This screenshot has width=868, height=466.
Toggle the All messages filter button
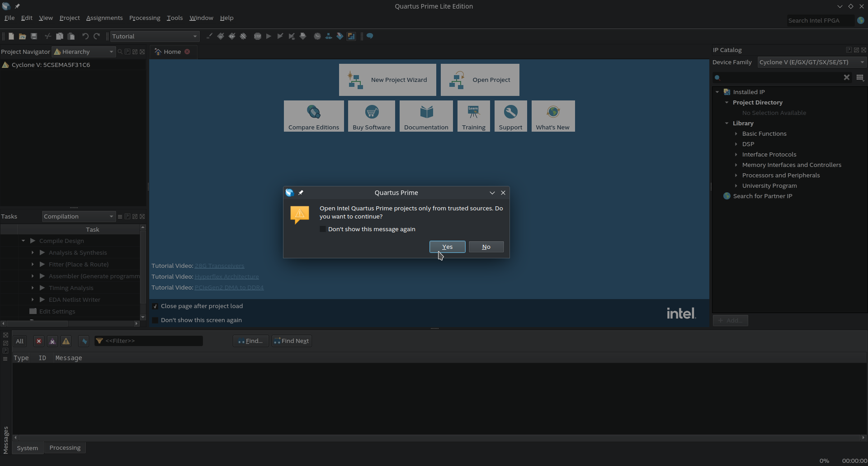click(19, 341)
